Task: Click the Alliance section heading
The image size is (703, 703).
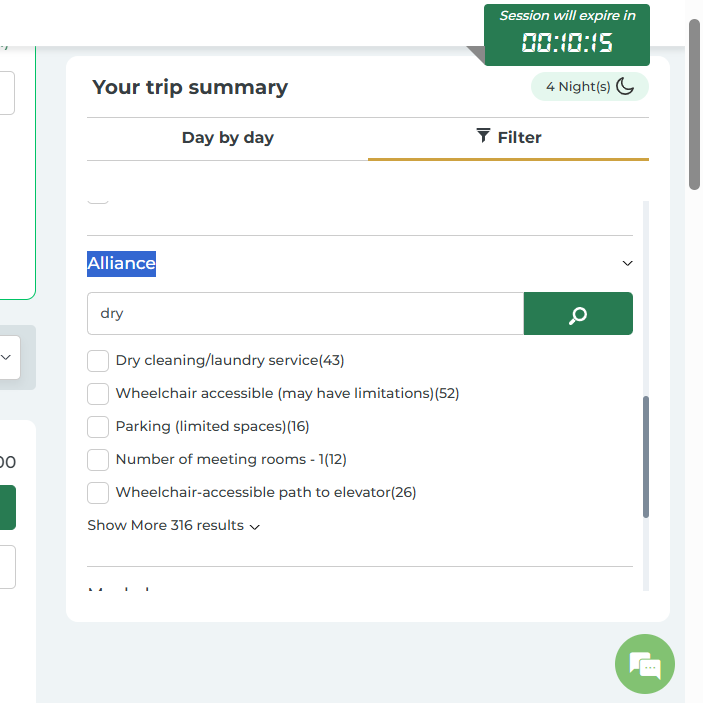Action: [x=121, y=263]
